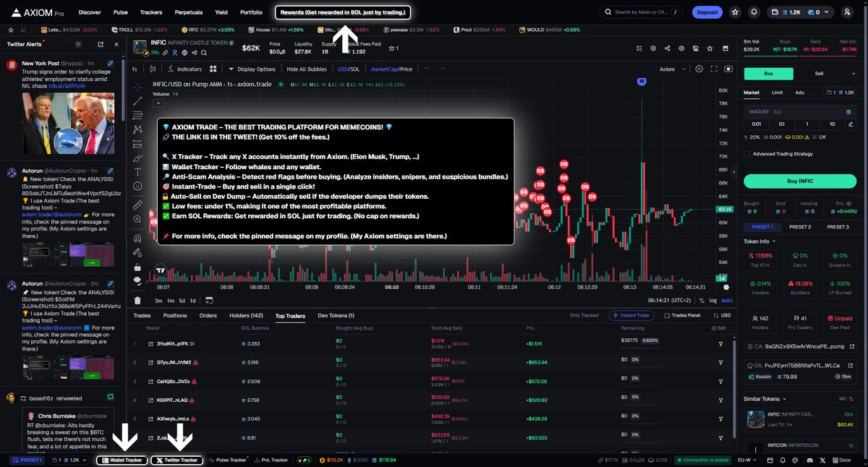
Task: Take a chart snapshot with camera icon
Action: (x=728, y=69)
